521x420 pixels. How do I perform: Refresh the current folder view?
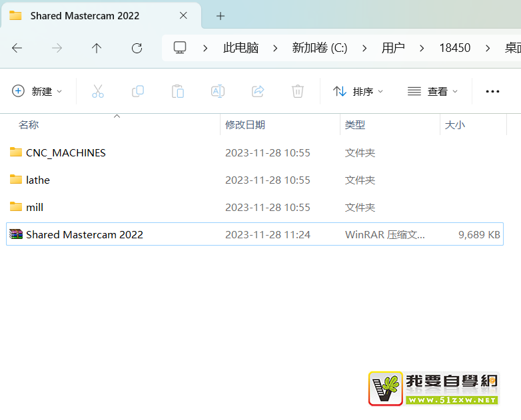(137, 48)
